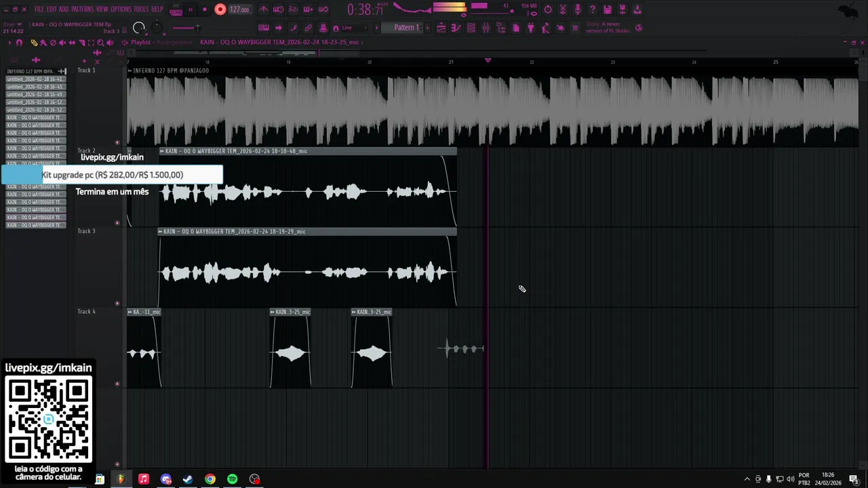Image resolution: width=868 pixels, height=488 pixels.
Task: Mute Track 3 using its pink dot
Action: [x=117, y=303]
